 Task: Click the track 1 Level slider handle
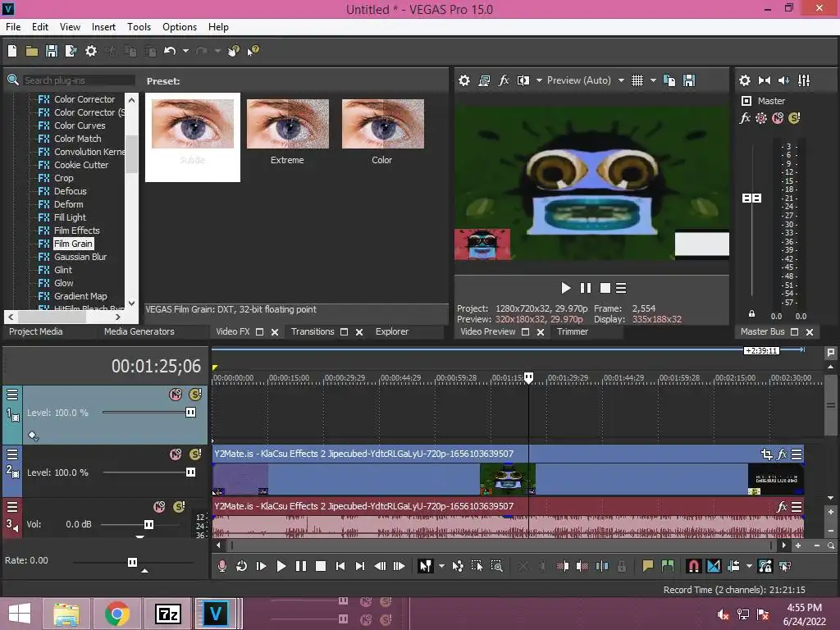pos(190,413)
